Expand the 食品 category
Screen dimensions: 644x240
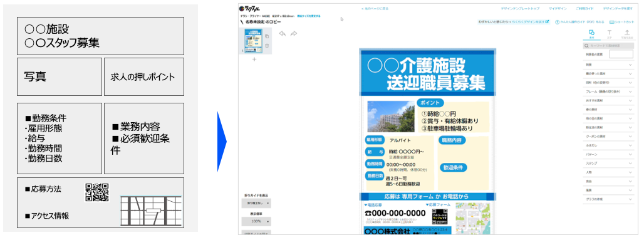pyautogui.click(x=609, y=181)
